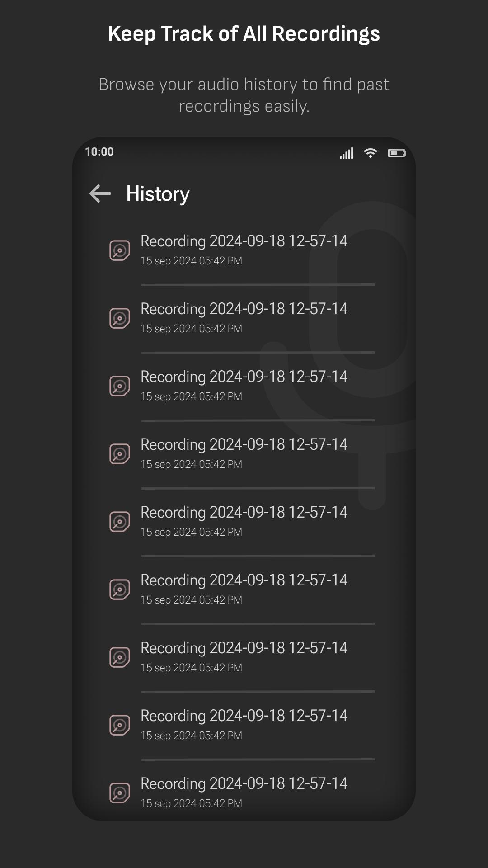The width and height of the screenshot is (488, 868).
Task: Tap the first recording's disc icon
Action: [x=120, y=250]
